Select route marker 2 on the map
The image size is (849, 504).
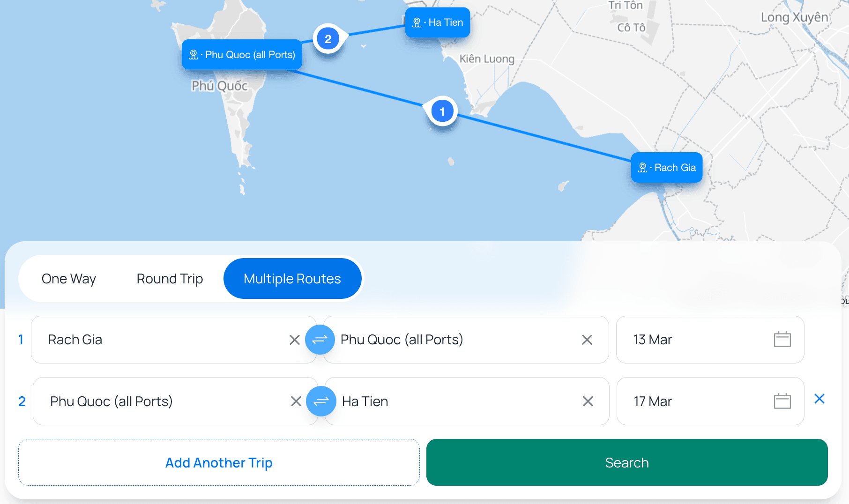pyautogui.click(x=328, y=39)
